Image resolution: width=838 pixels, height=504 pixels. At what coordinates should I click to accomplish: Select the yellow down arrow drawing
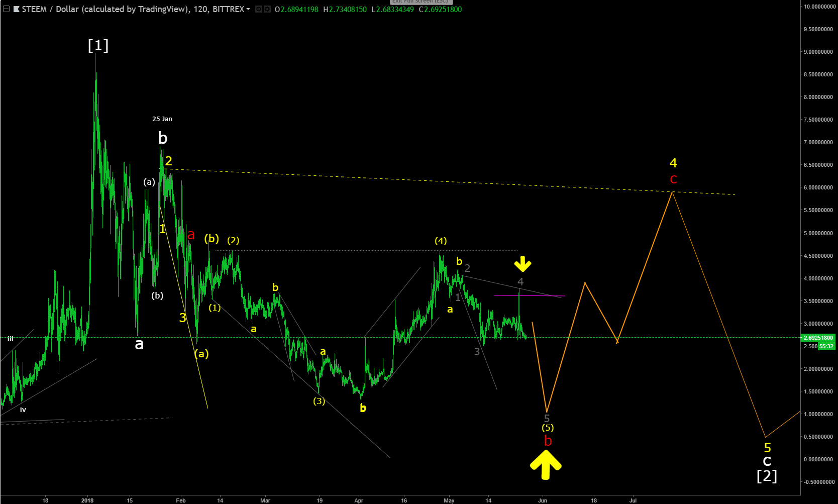pyautogui.click(x=522, y=263)
